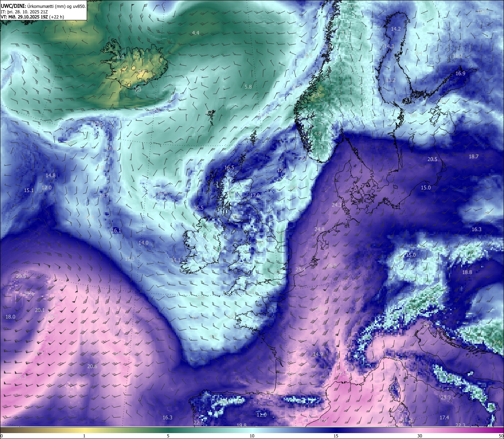Click the 22.6 value over northwest Spain
Image resolution: width=504 pixels, height=439 pixels.
[x=198, y=423]
